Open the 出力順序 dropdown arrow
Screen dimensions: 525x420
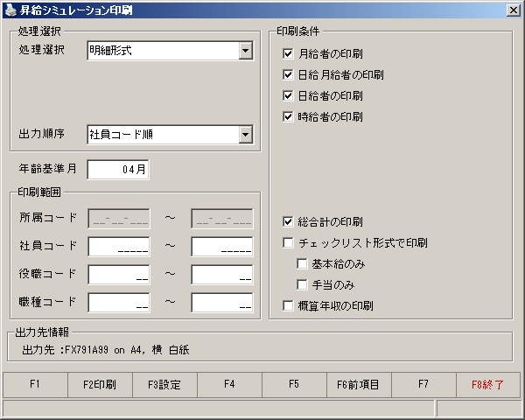(245, 135)
